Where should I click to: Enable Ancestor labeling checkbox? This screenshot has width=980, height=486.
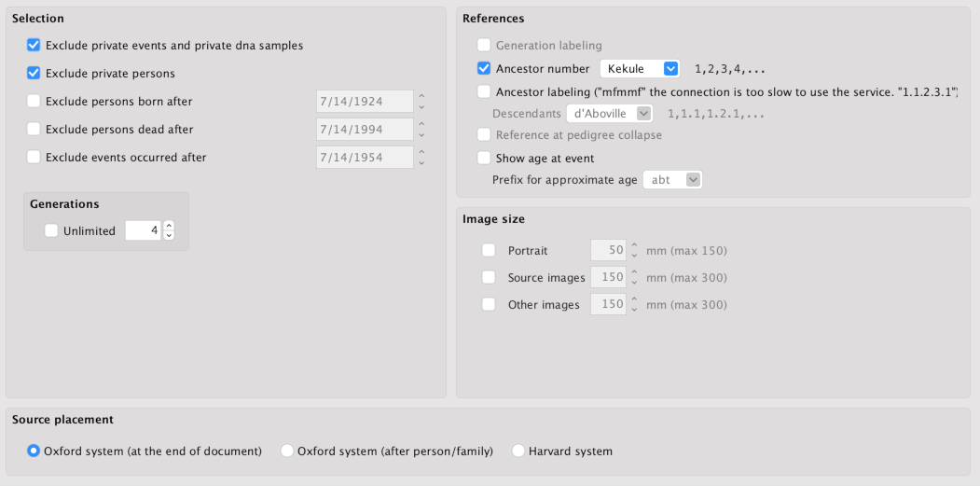pos(483,91)
